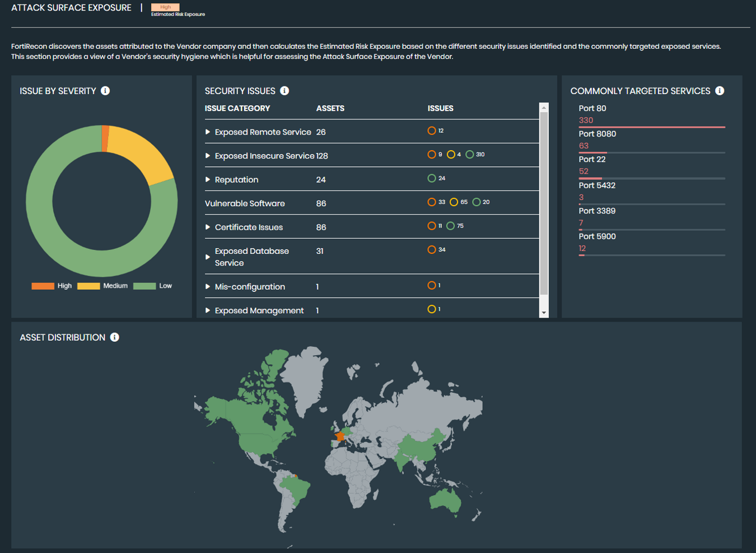Click the ATTACK SURFACE EXPOSURE heading
756x553 pixels.
coord(71,8)
